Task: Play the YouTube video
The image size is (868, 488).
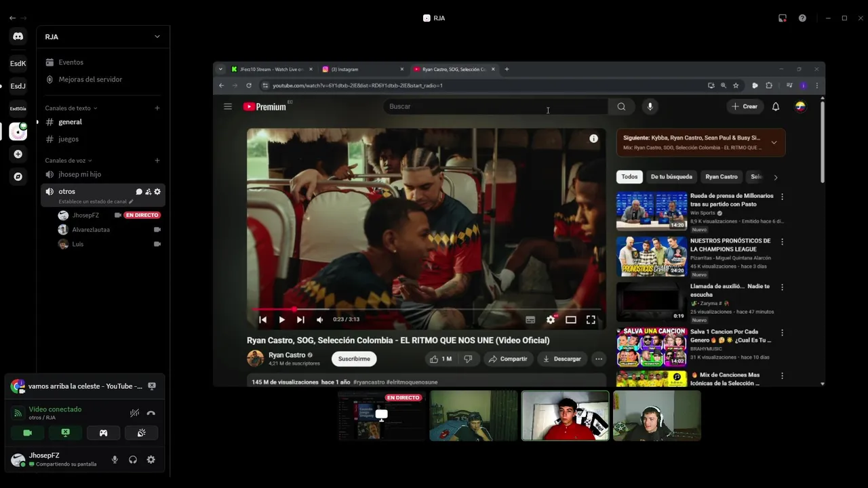Action: click(x=282, y=320)
